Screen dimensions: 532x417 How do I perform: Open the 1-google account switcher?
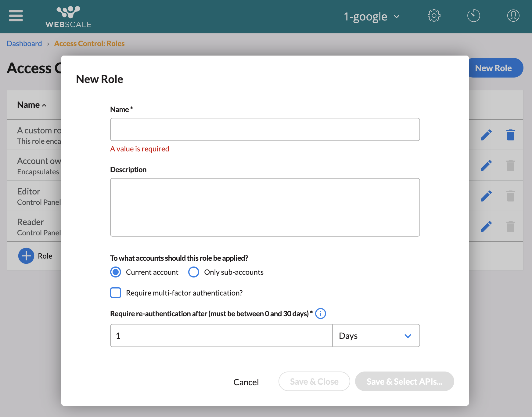point(371,16)
